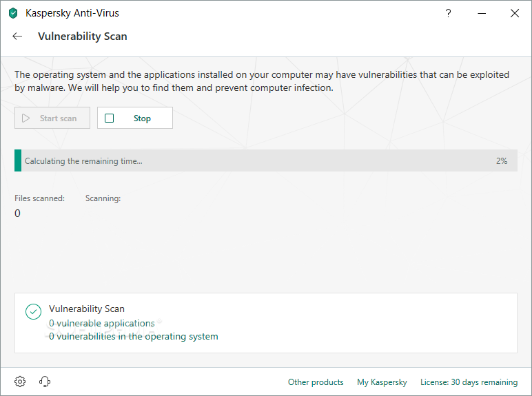Click the disabled Start scan button
This screenshot has height=396, width=532.
tap(52, 118)
